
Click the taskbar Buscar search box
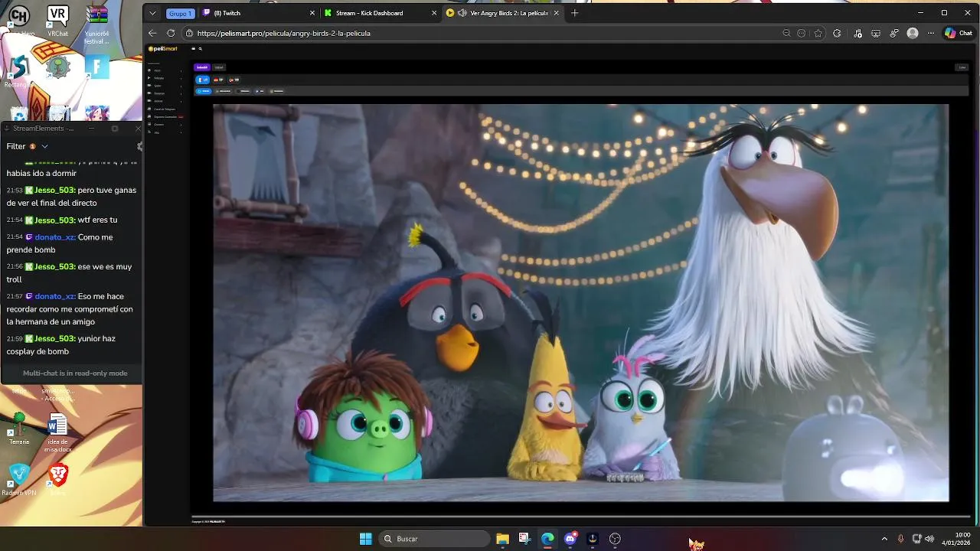[435, 539]
